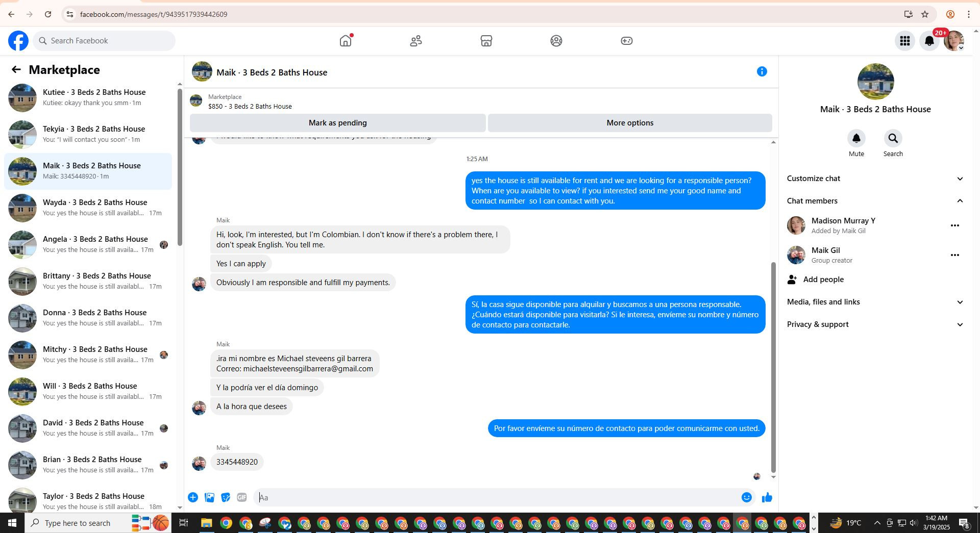Click Maik's avatar beside the phone number
Screen dimensions: 980x533
(199, 464)
